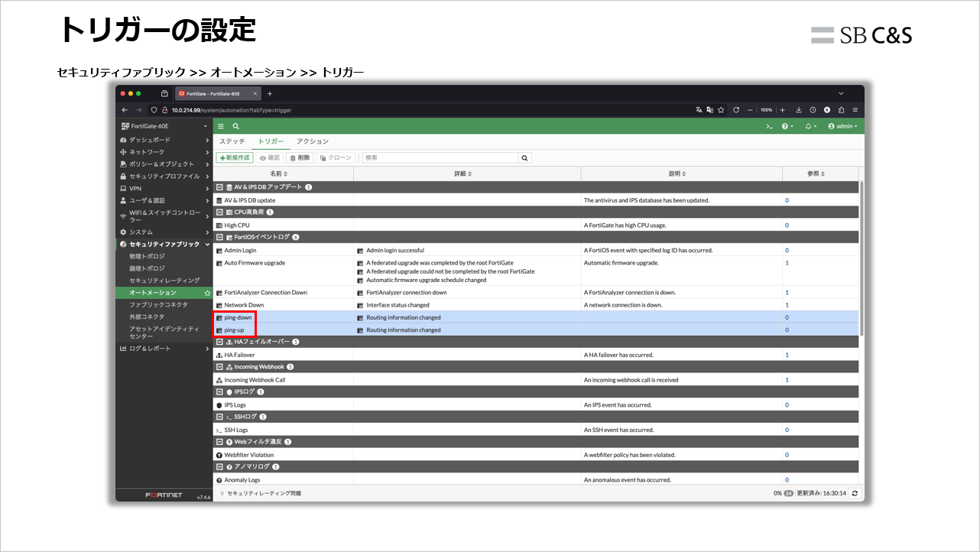Open a new browser tab
Screen dimensions: 980x552
270,93
